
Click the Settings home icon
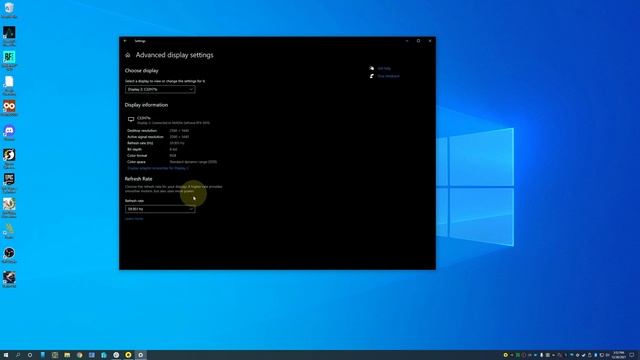pos(128,55)
